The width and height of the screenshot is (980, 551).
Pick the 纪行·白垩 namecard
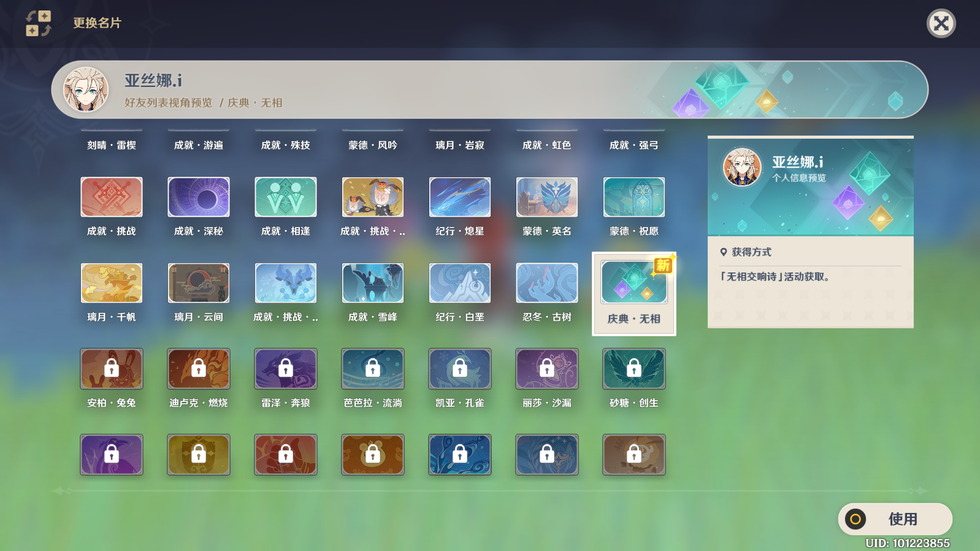click(460, 283)
